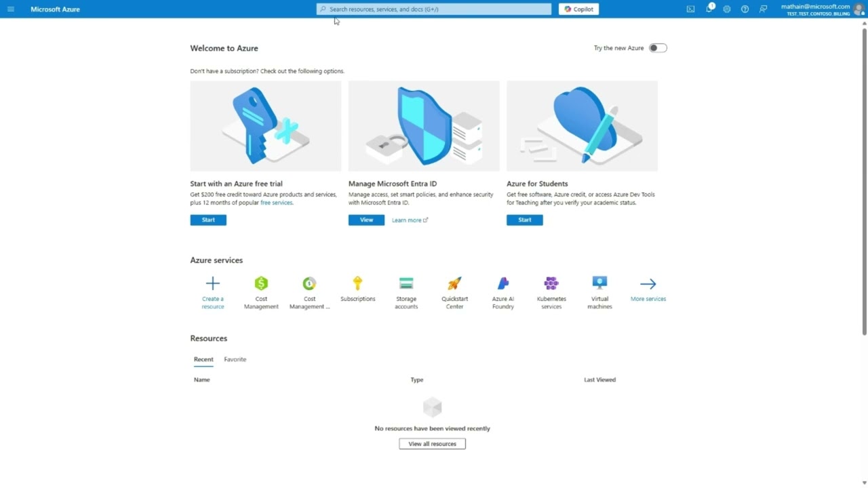This screenshot has width=868, height=488.
Task: Click the Azure for Students cloud illustration
Action: 582,126
